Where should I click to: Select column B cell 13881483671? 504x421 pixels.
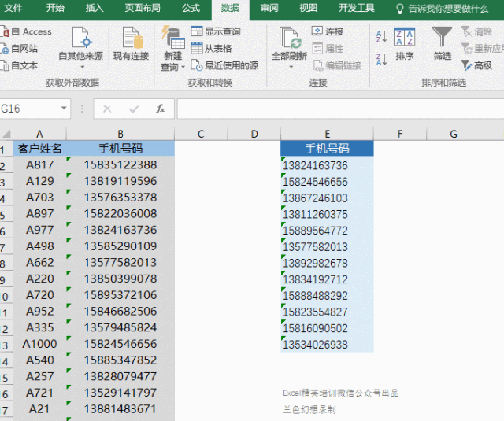coord(120,409)
